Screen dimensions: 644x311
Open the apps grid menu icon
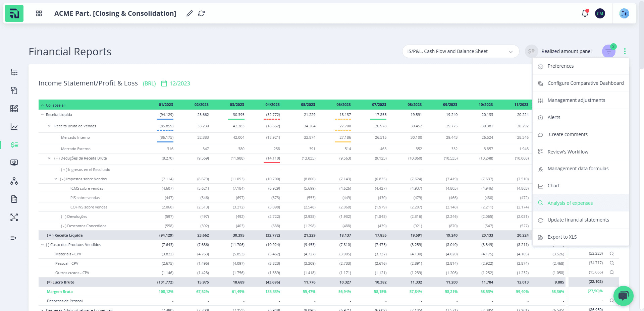tap(39, 13)
